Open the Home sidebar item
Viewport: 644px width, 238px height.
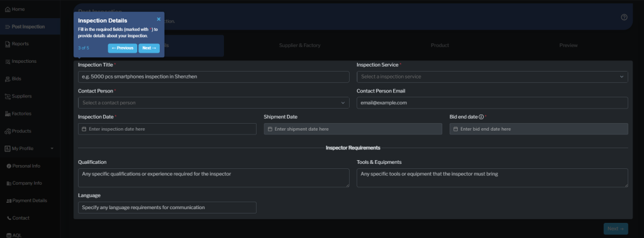pyautogui.click(x=30, y=9)
